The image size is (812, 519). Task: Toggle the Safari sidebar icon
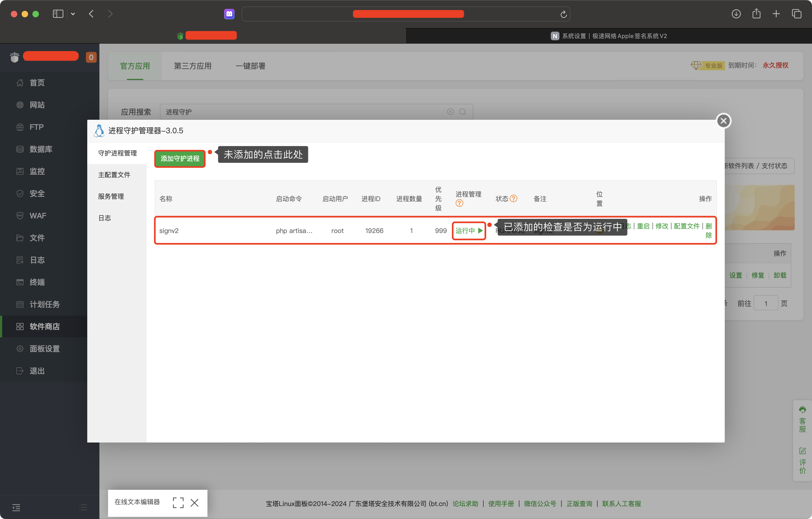click(x=58, y=14)
